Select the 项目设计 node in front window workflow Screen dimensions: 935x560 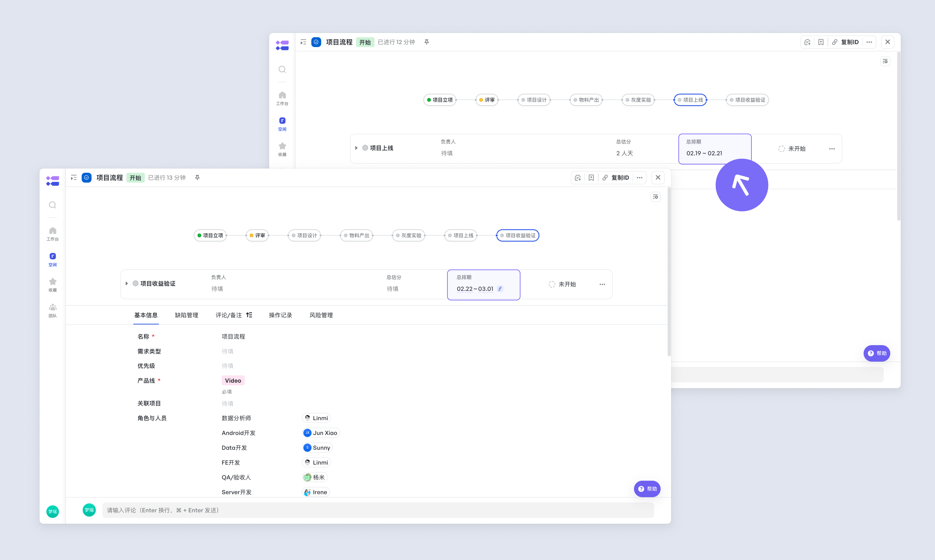[x=304, y=235]
